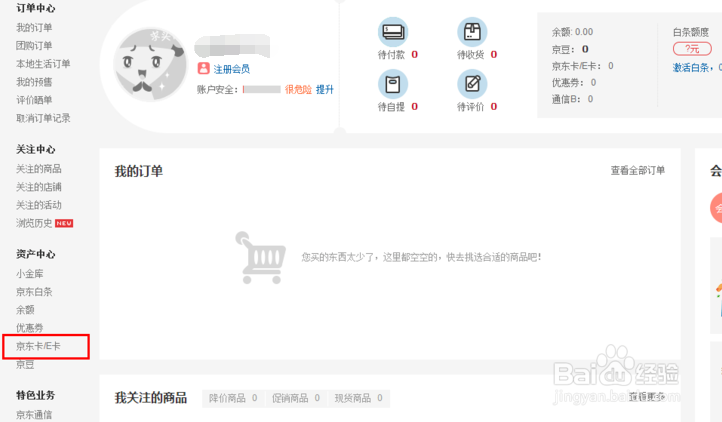Click the 余额: 0.00 balance entry
722x422 pixels.
point(572,32)
